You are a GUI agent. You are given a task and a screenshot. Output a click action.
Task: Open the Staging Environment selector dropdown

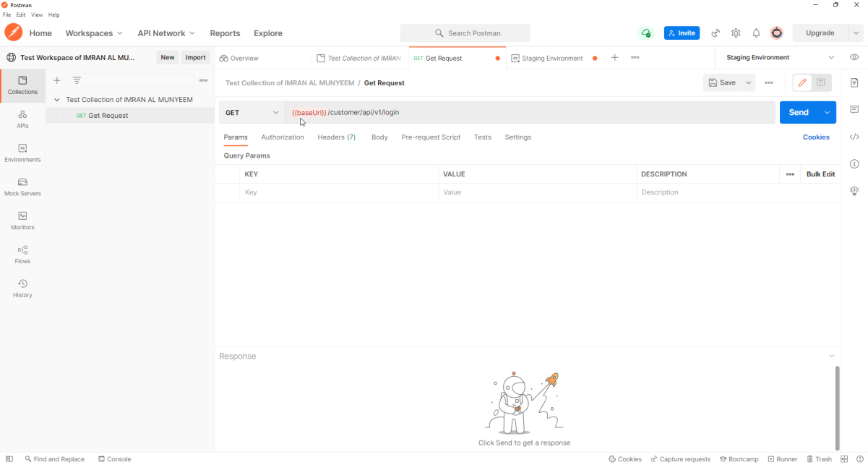[x=780, y=58]
